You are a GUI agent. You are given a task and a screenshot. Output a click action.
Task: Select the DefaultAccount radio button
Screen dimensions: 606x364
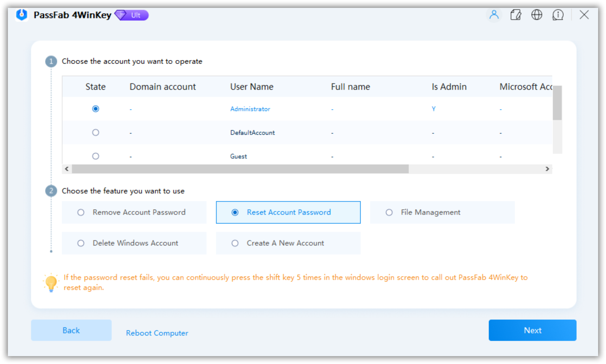(95, 132)
